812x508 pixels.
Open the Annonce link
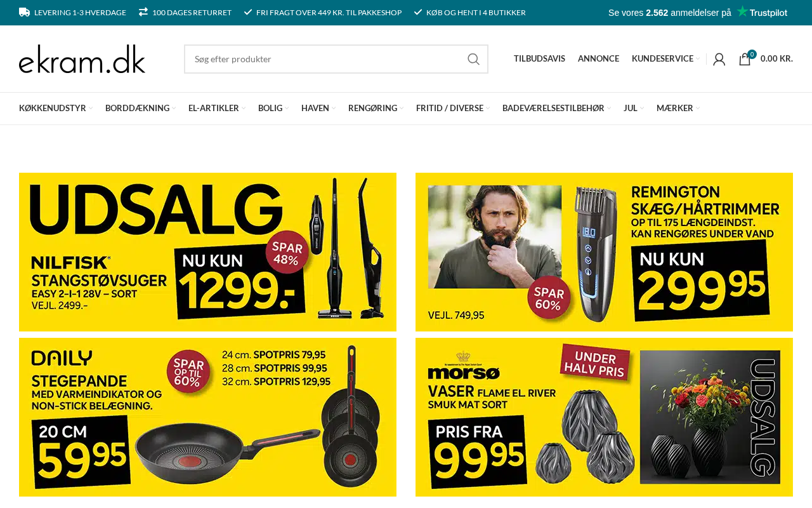pos(598,58)
